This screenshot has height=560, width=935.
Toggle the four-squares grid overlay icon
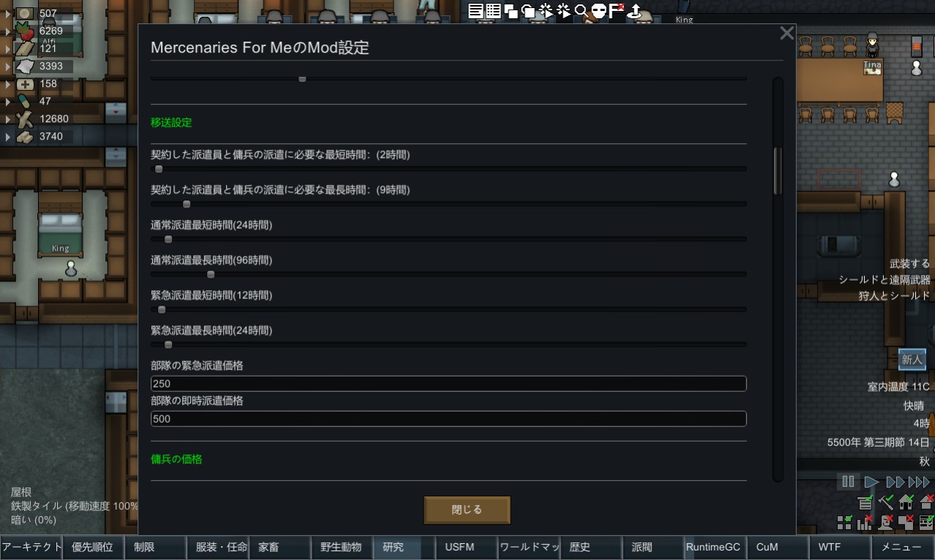pyautogui.click(x=845, y=522)
